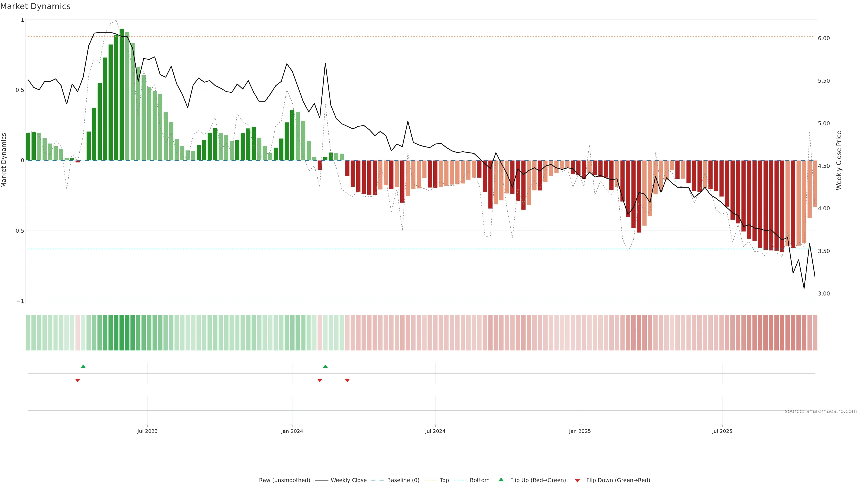Click the rightmost red flip-down marker
Image resolution: width=868 pixels, height=488 pixels.
[347, 380]
